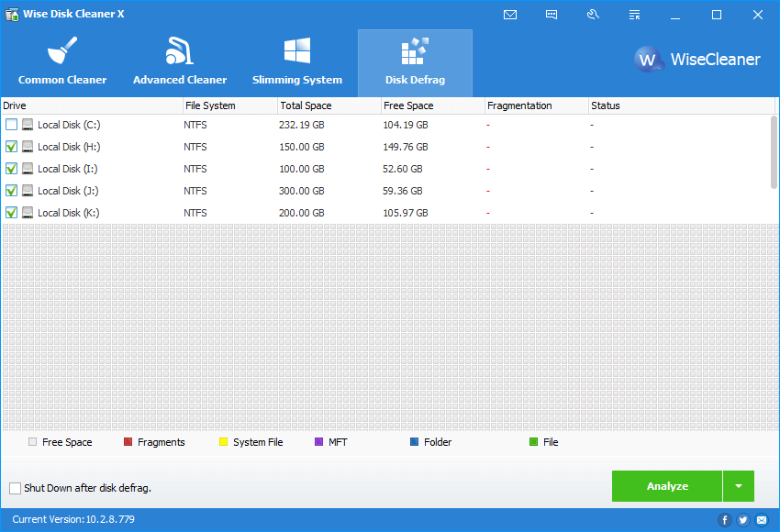Click the drive icon for Local Disk (H:)
Image resolution: width=780 pixels, height=532 pixels.
[x=28, y=147]
